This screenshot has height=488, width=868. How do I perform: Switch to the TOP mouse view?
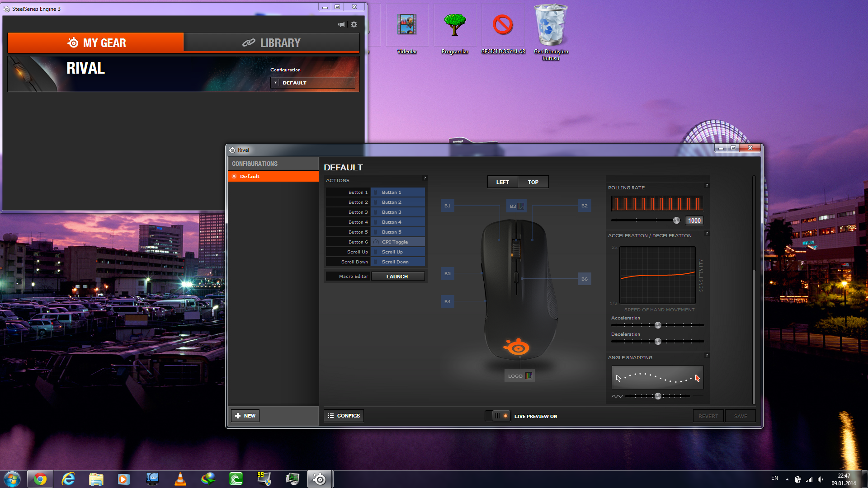(533, 182)
